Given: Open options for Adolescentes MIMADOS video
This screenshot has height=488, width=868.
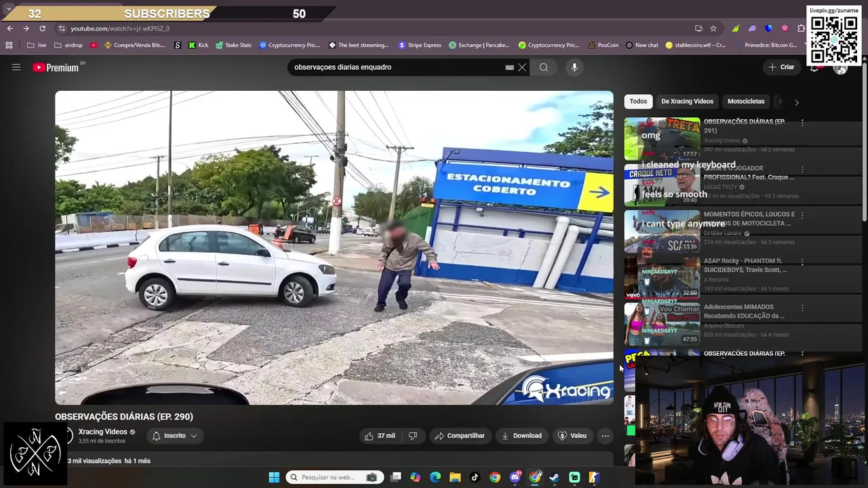Looking at the screenshot, I should pos(802,308).
